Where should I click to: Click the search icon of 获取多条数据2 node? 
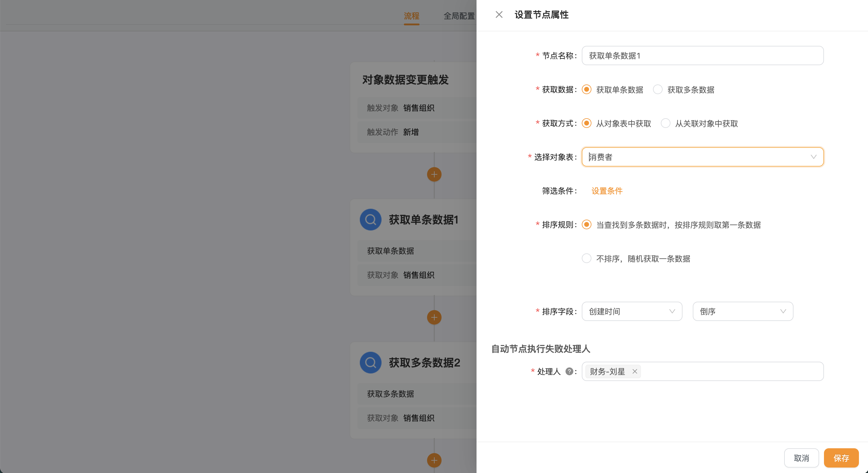(370, 362)
